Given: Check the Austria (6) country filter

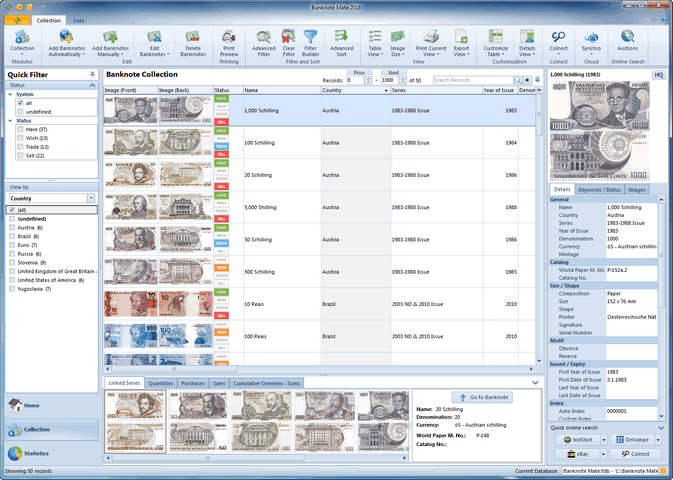Looking at the screenshot, I should pyautogui.click(x=11, y=227).
